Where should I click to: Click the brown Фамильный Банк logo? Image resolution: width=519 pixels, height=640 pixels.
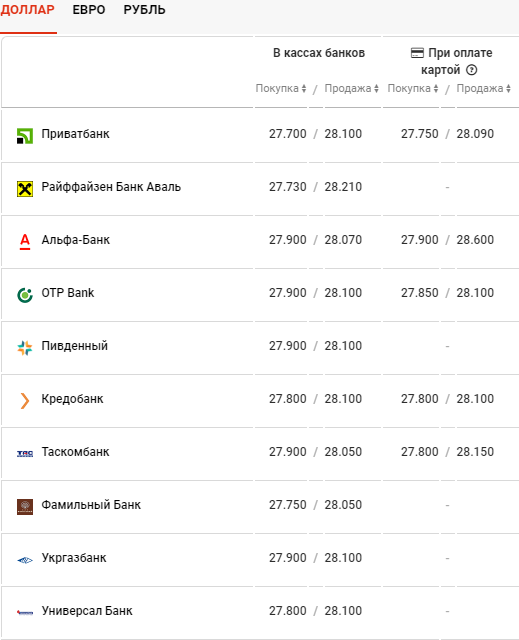24,507
